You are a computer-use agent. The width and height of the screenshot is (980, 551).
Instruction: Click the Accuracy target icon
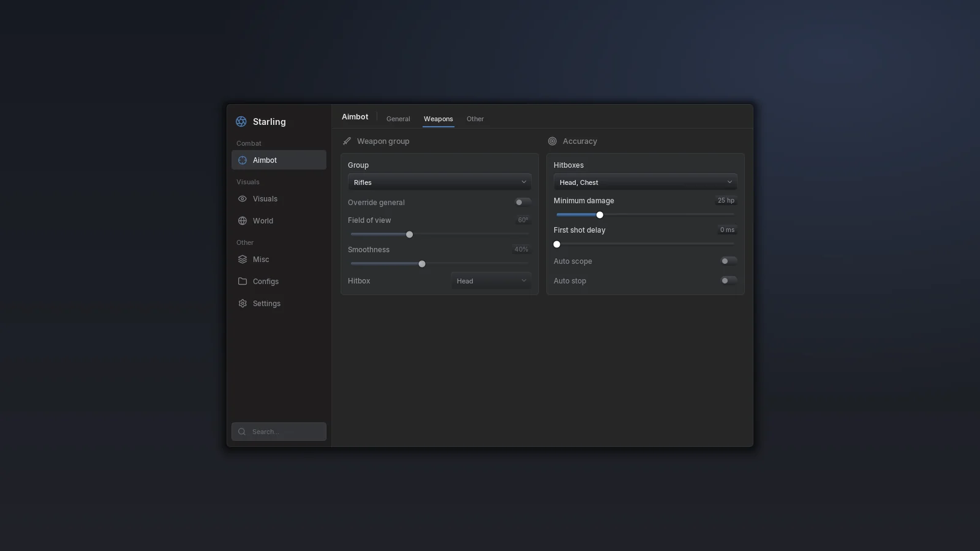[x=552, y=141]
